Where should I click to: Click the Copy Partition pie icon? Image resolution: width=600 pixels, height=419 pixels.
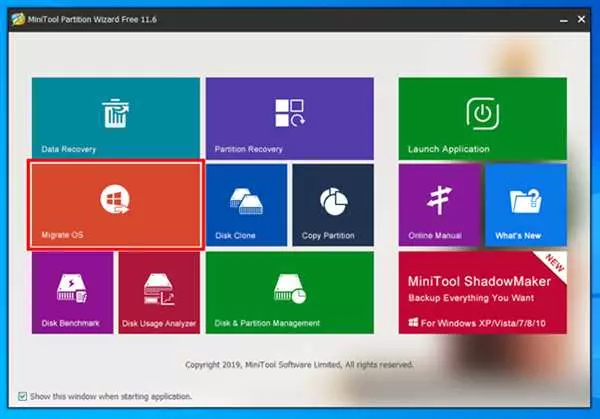[334, 201]
